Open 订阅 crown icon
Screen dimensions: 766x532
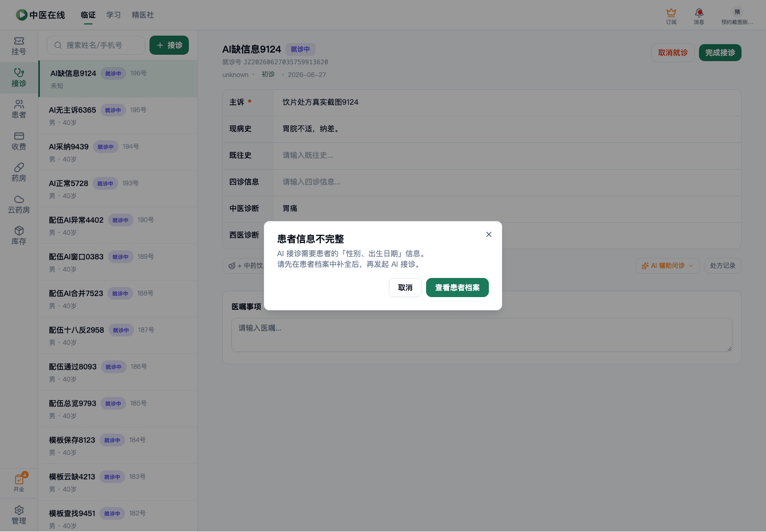pos(671,16)
